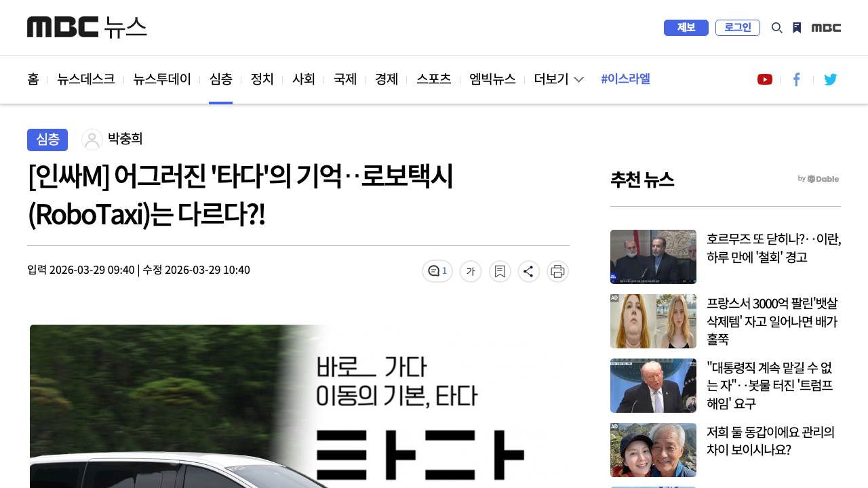Print the article icon
Image resolution: width=868 pixels, height=488 pixels.
coord(557,271)
